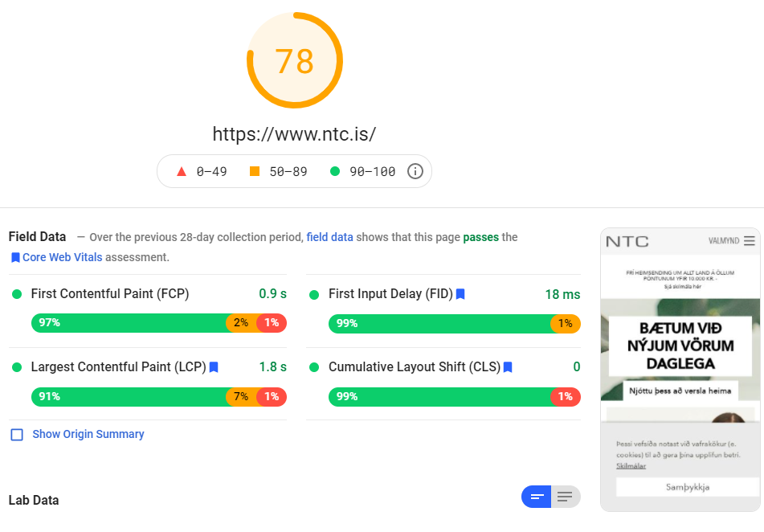Viewport: 764px width, 532px height.
Task: Tick the Show Origin Summary checkbox
Action: (17, 435)
